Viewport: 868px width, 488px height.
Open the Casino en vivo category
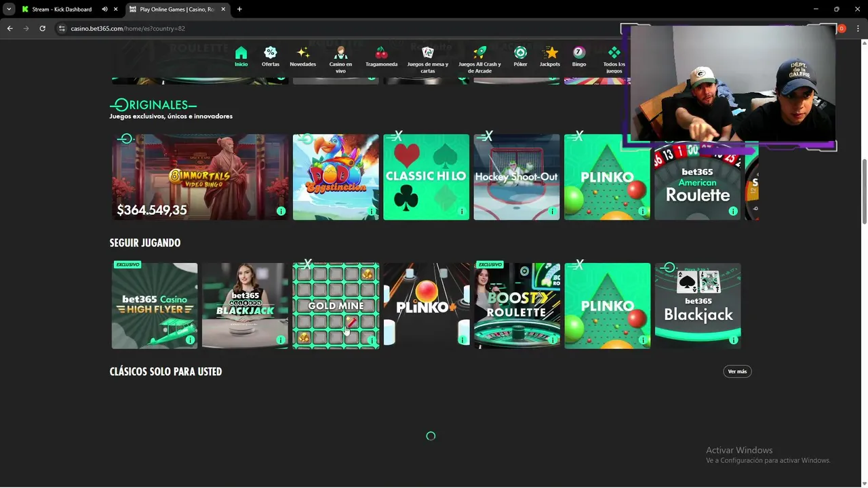(x=340, y=60)
